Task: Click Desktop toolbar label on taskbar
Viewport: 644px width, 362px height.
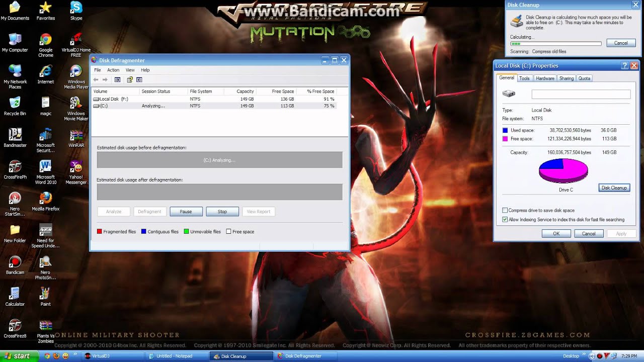Action: tap(571, 356)
